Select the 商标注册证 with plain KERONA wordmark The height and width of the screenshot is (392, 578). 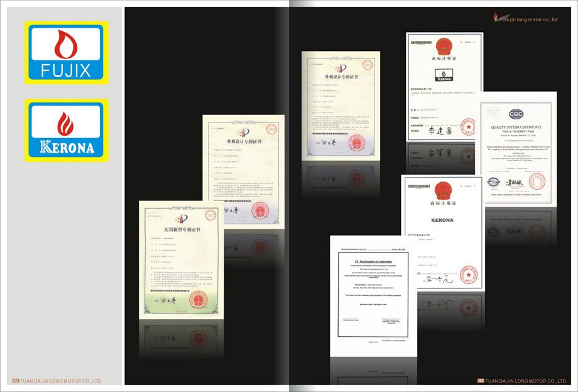click(x=443, y=233)
